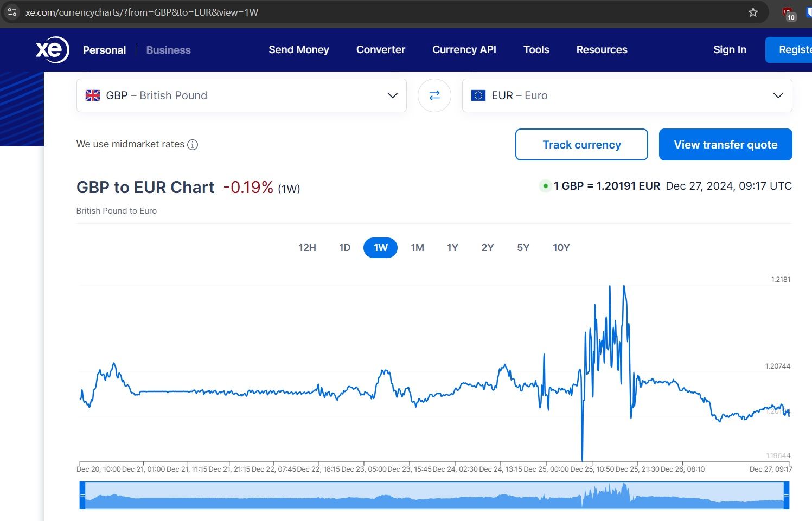
Task: Click the British flag icon
Action: click(93, 95)
